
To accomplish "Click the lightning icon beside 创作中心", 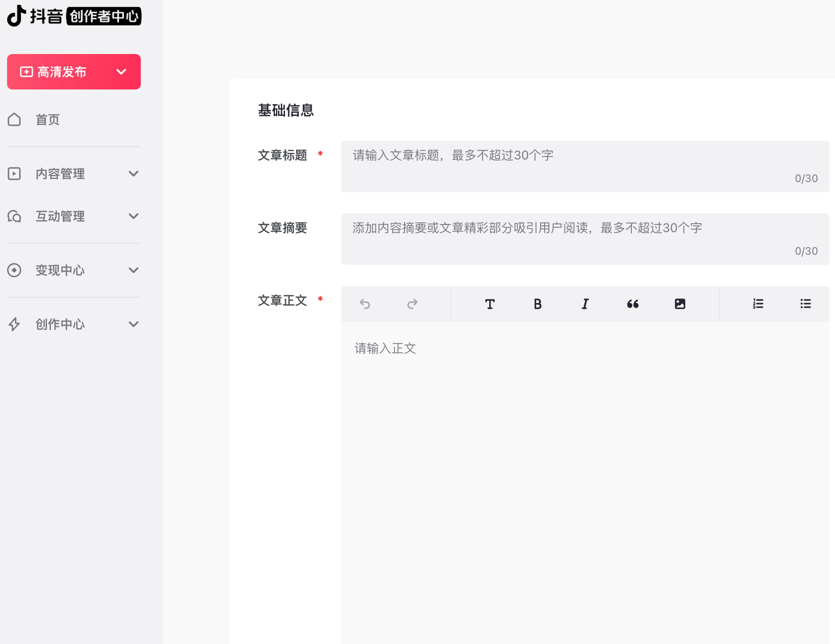I will (x=14, y=324).
